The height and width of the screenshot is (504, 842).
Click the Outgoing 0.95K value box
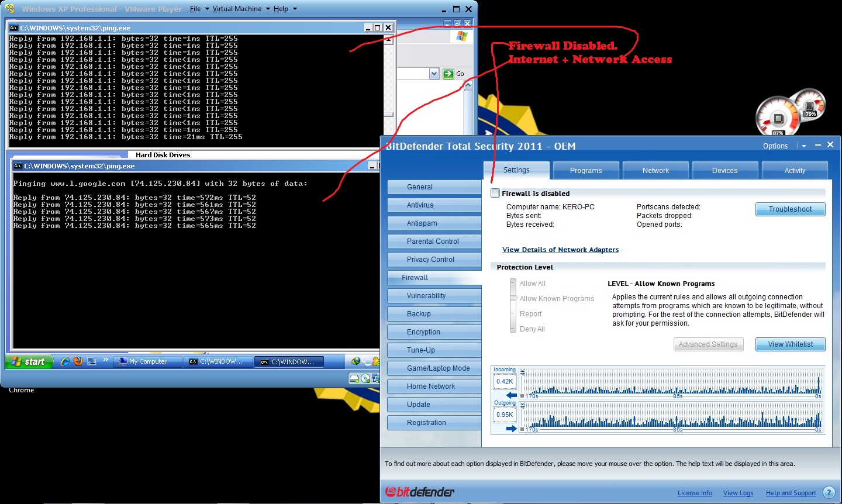505,415
